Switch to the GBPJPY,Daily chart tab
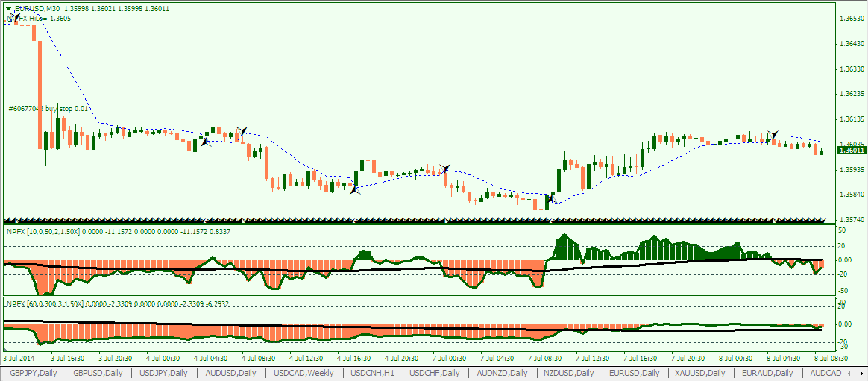The height and width of the screenshot is (381, 868). [33, 374]
